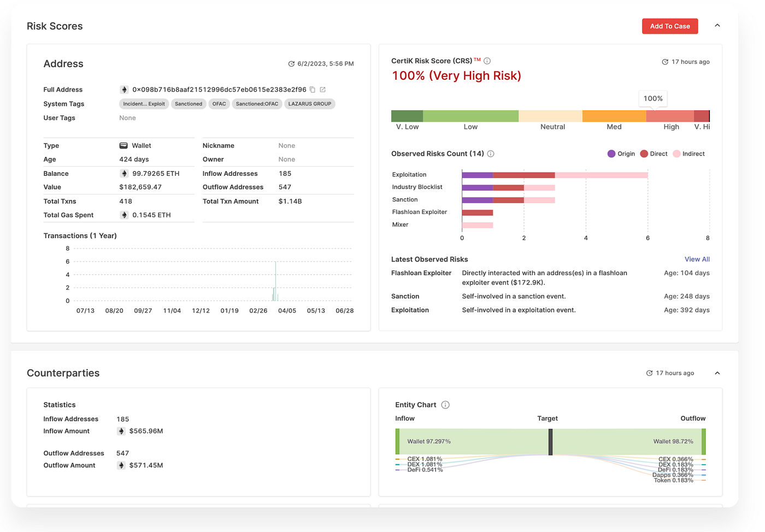Click the Exploitation bar in risks chart
Viewport: 765px width, 532px height.
tap(555, 175)
